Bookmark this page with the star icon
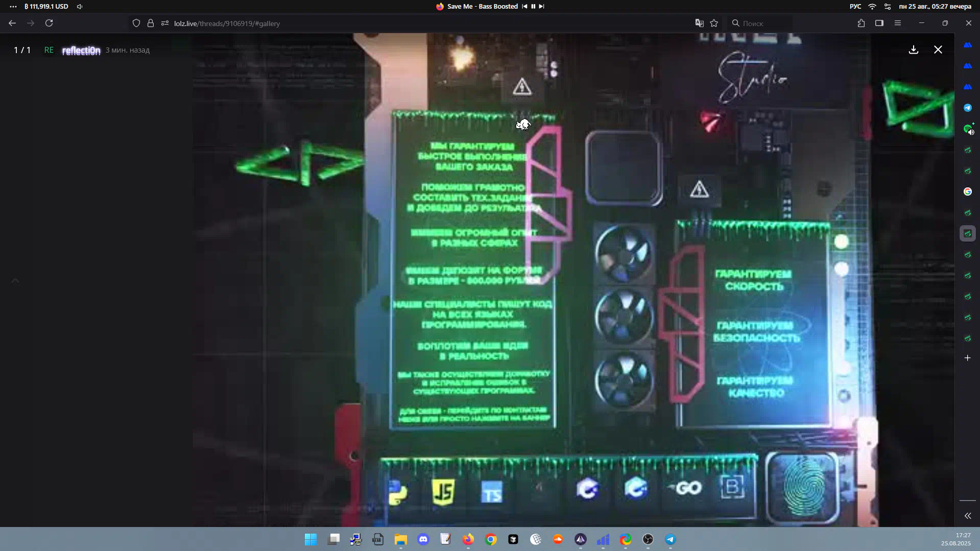Screen dimensions: 980x551 714,23
